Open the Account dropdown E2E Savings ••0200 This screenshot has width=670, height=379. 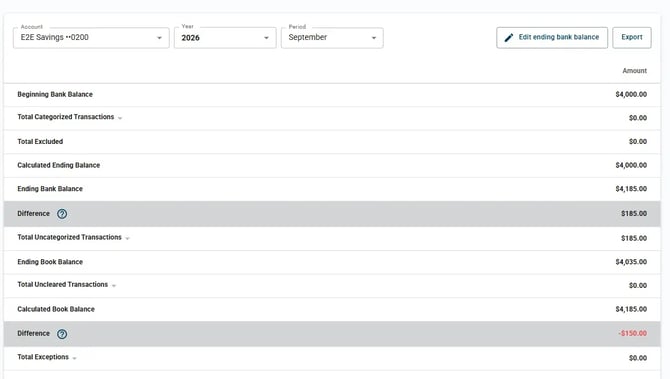coord(91,38)
